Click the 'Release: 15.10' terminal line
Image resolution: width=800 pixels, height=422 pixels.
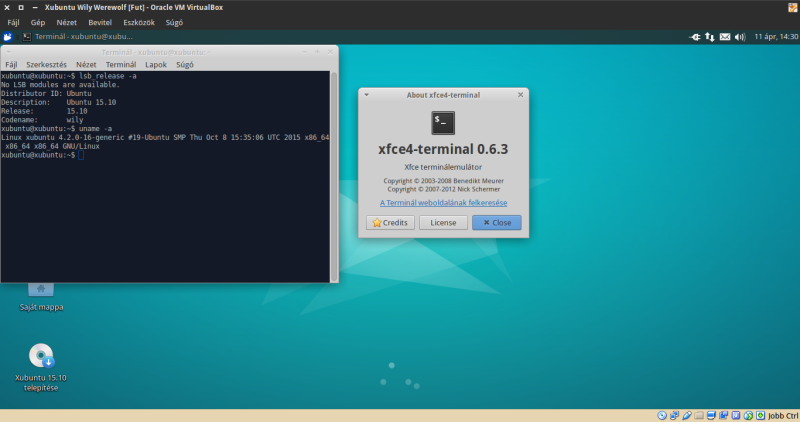tap(44, 111)
